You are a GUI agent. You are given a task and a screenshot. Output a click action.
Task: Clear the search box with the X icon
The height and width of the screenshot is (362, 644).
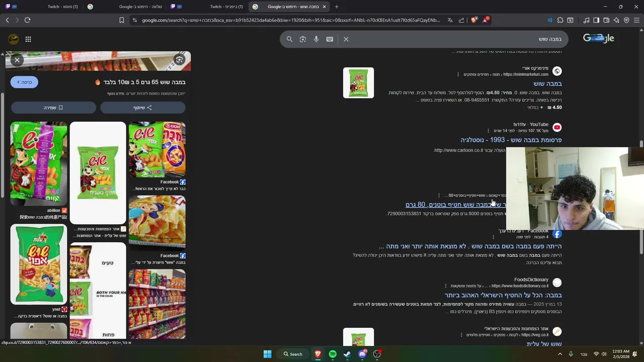(346, 39)
